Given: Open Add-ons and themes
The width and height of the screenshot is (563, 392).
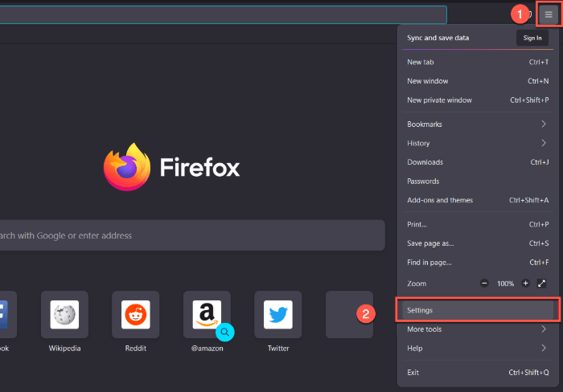Looking at the screenshot, I should pyautogui.click(x=478, y=200).
